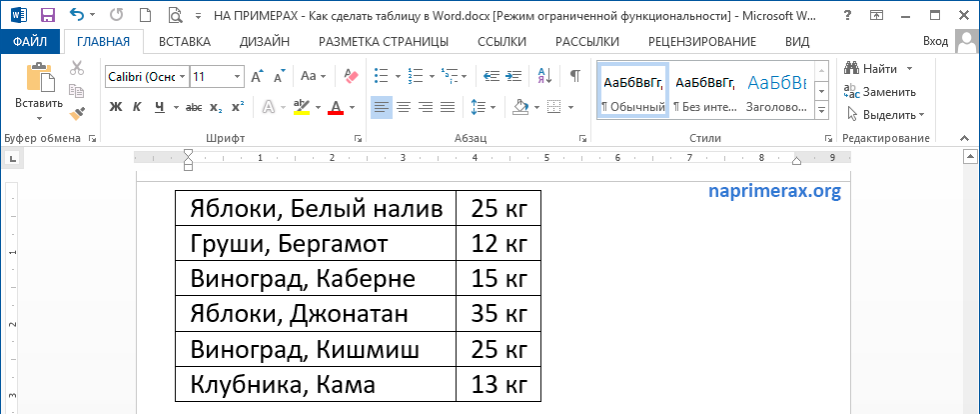Screen dimensions: 980x414
Task: Toggle strikethrough abc formatting
Action: pos(194,108)
